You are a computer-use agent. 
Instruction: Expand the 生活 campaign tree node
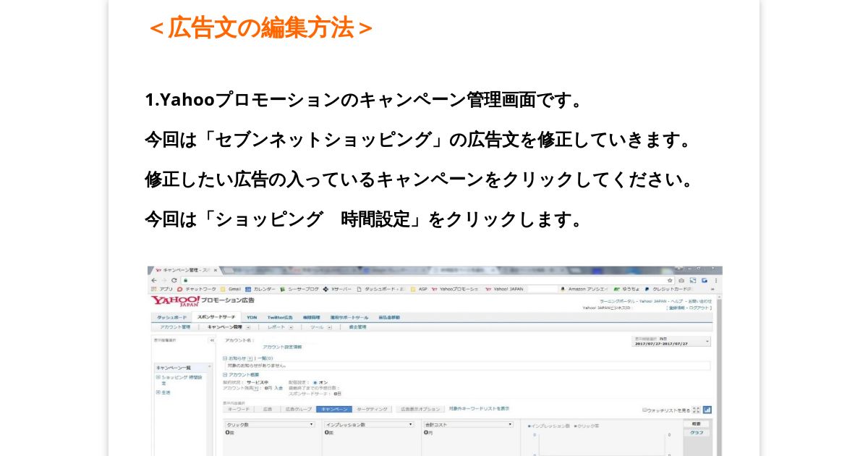[158, 392]
